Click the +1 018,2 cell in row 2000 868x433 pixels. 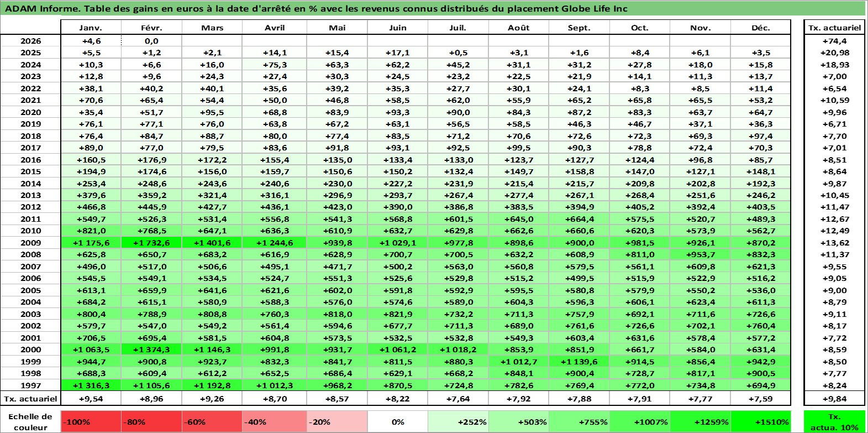pyautogui.click(x=458, y=349)
